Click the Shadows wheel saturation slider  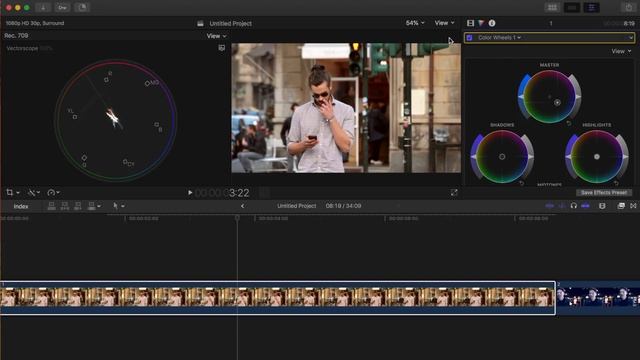coord(474,156)
